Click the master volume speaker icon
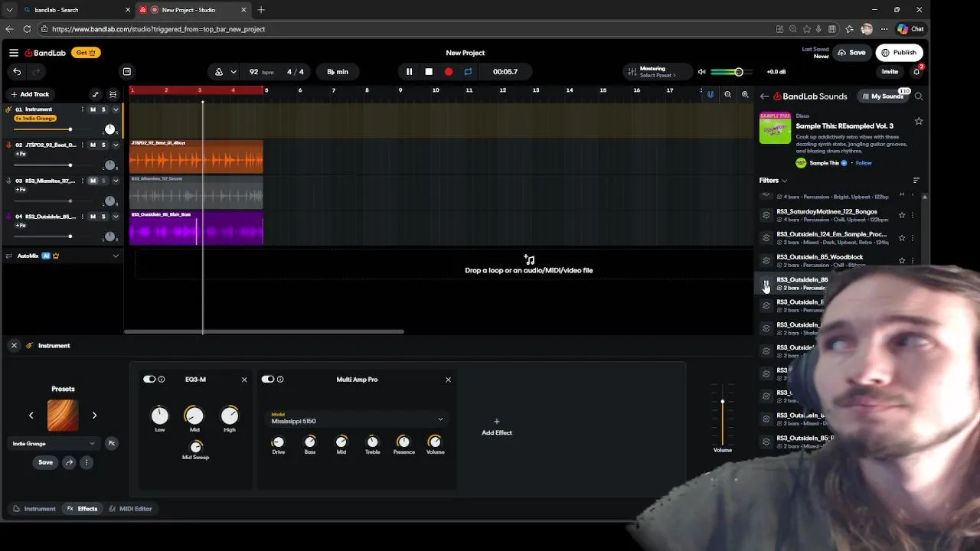The width and height of the screenshot is (980, 551). pos(701,72)
